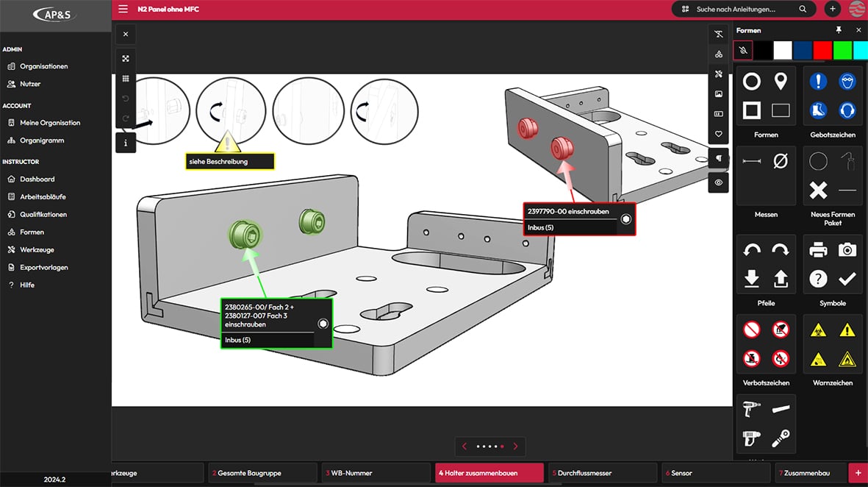Select the printer icon under Symbole
Viewport: 868px width, 487px height.
[x=818, y=250]
